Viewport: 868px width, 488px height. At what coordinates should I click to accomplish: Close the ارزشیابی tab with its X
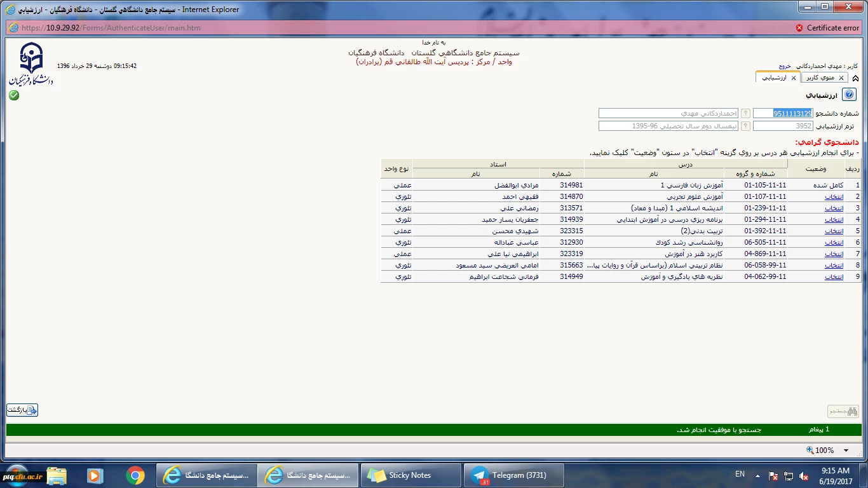(793, 78)
